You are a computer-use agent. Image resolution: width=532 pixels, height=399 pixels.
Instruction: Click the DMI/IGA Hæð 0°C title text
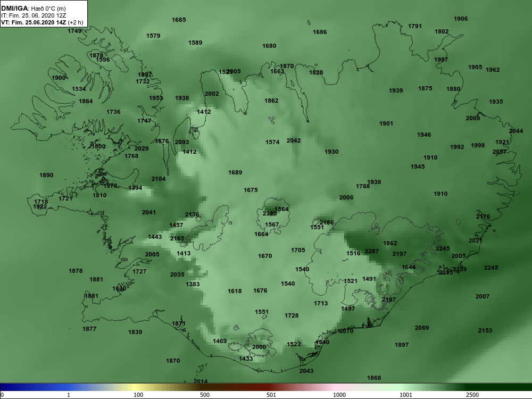tap(33, 9)
